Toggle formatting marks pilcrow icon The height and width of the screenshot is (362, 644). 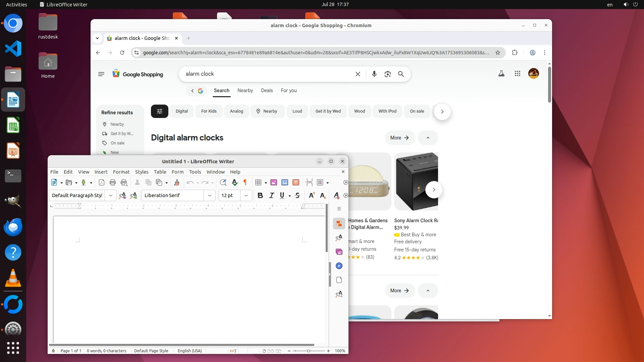coord(245,182)
